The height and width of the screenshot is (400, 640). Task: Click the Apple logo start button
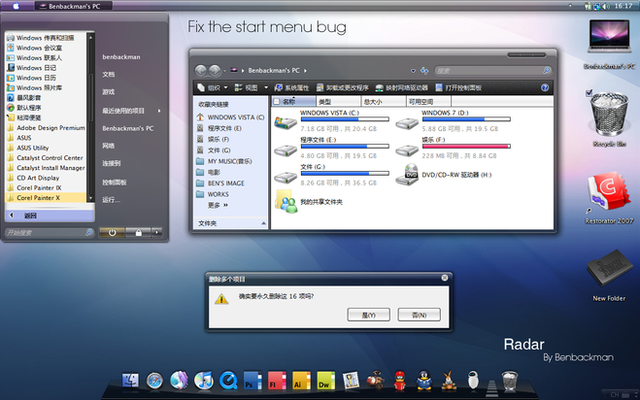point(16,6)
